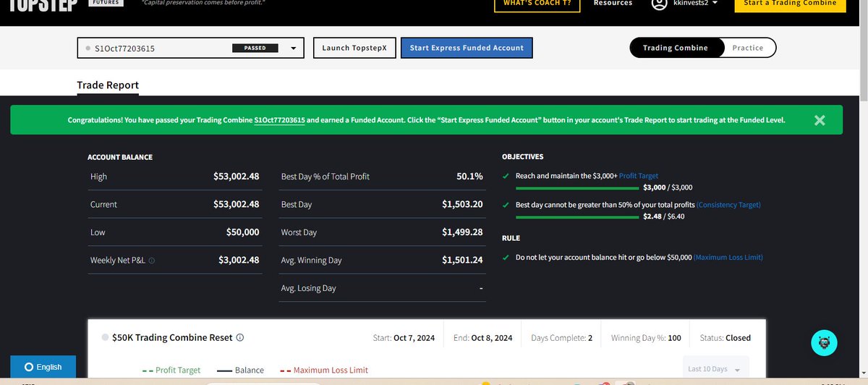
Task: Click the OBJECTIVES heading
Action: coord(523,156)
